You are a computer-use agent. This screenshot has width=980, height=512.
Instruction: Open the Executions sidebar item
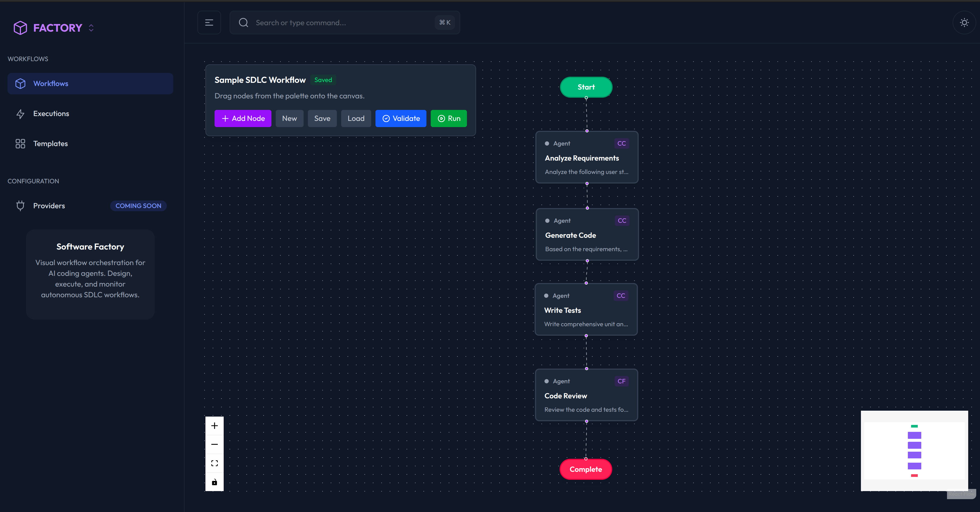[x=51, y=114]
